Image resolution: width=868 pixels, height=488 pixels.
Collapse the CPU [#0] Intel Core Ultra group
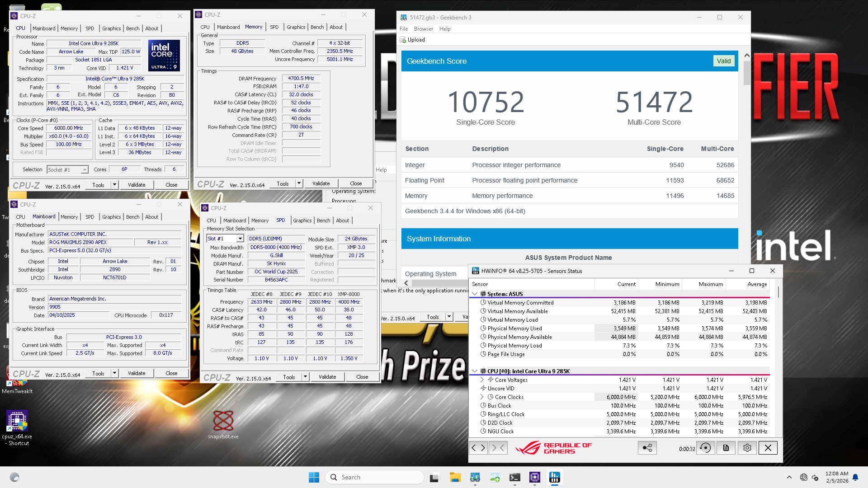click(x=475, y=371)
